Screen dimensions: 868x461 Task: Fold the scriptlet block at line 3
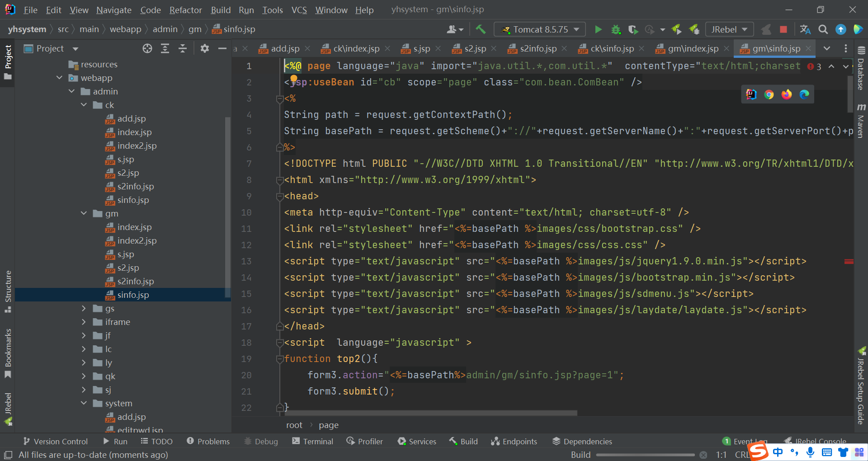coord(279,99)
